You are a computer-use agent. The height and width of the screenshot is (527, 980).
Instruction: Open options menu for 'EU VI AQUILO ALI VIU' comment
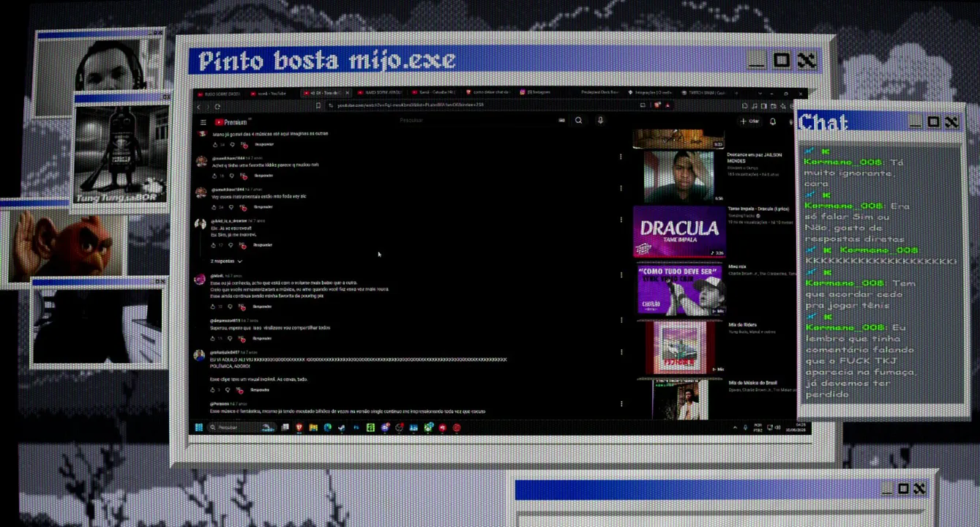pyautogui.click(x=621, y=352)
